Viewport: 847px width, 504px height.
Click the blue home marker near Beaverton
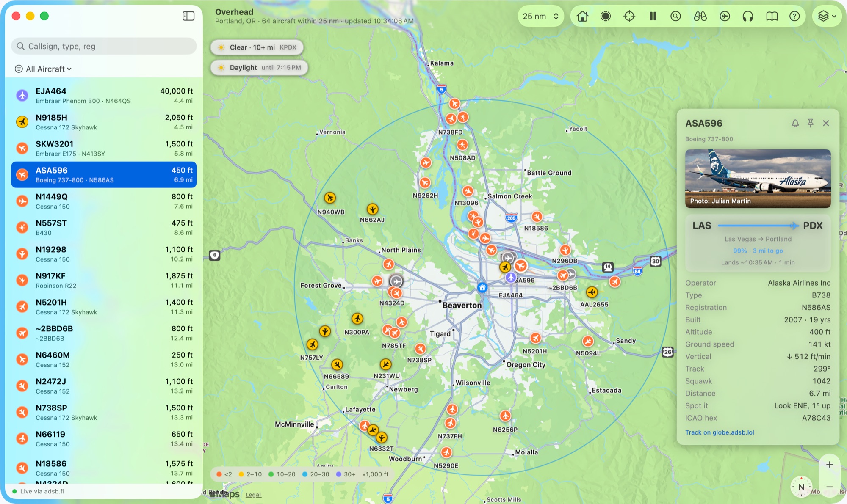(482, 288)
